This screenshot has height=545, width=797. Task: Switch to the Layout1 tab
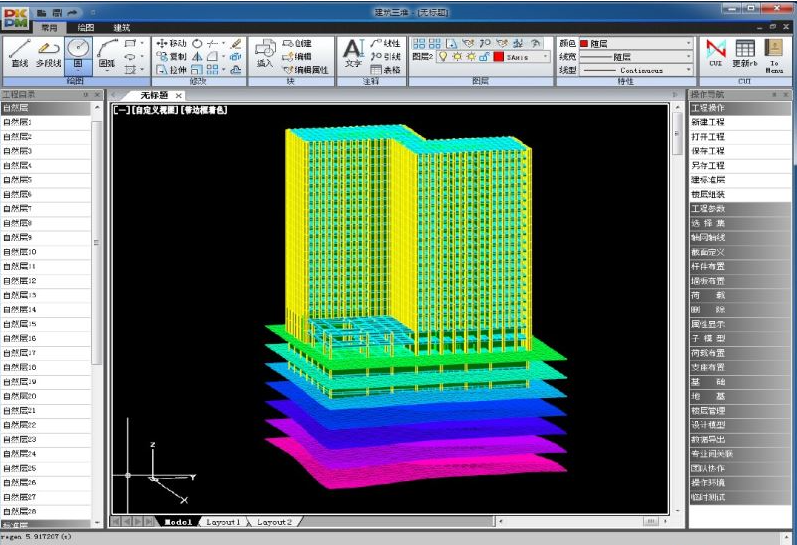tap(223, 522)
